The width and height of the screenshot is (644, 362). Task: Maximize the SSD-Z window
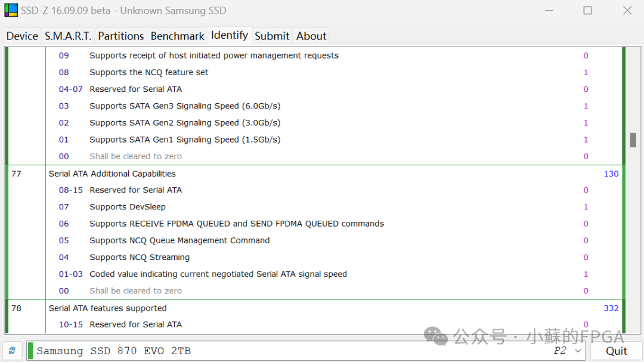tap(588, 10)
